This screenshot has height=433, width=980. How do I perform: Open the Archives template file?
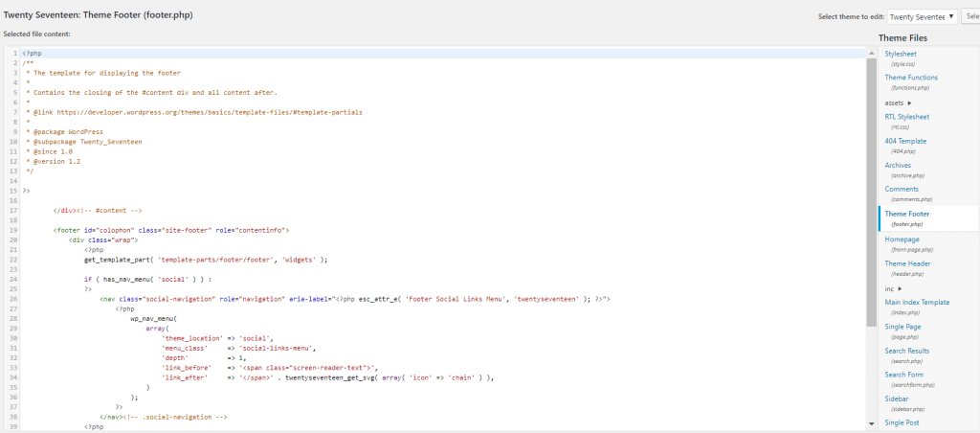tap(898, 165)
